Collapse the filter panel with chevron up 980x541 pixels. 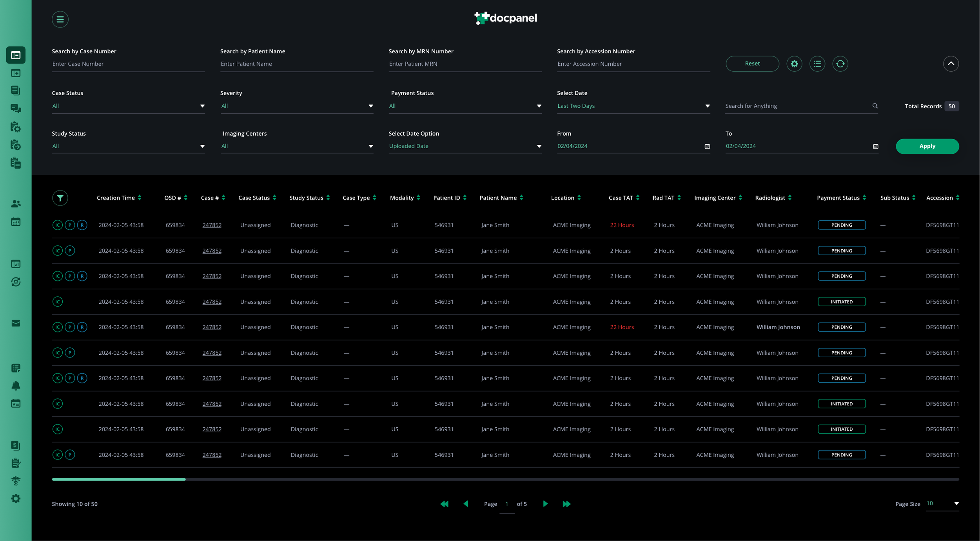951,64
